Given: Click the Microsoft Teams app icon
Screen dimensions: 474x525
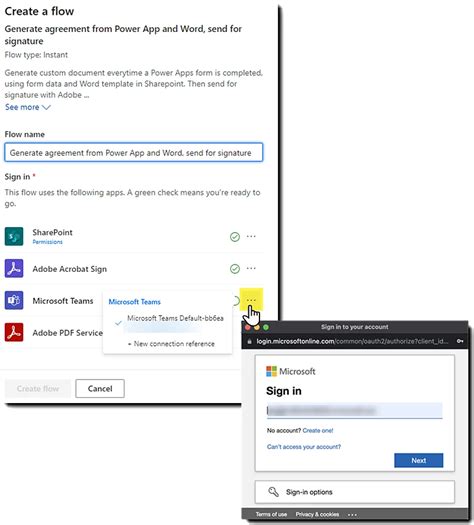Looking at the screenshot, I should point(14,300).
